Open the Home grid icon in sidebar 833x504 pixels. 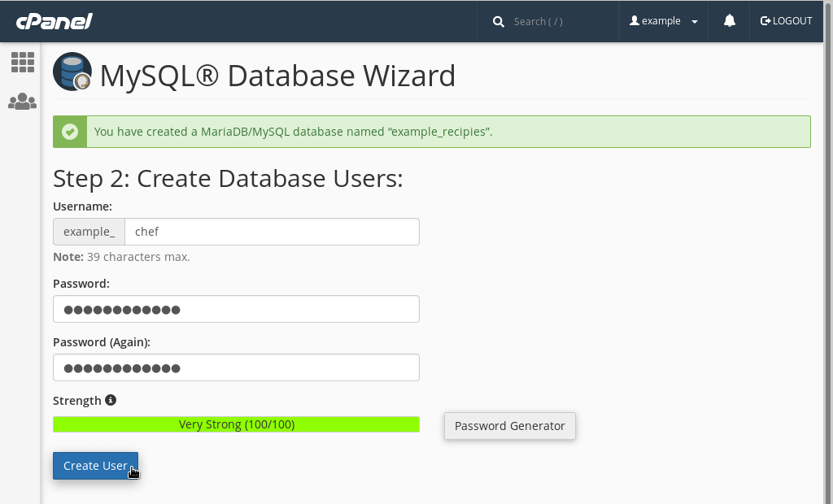click(22, 63)
